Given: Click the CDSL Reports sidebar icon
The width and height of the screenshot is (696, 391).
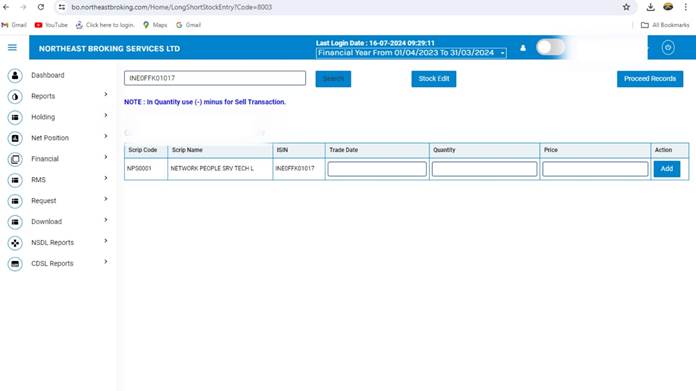Looking at the screenshot, I should tap(15, 264).
